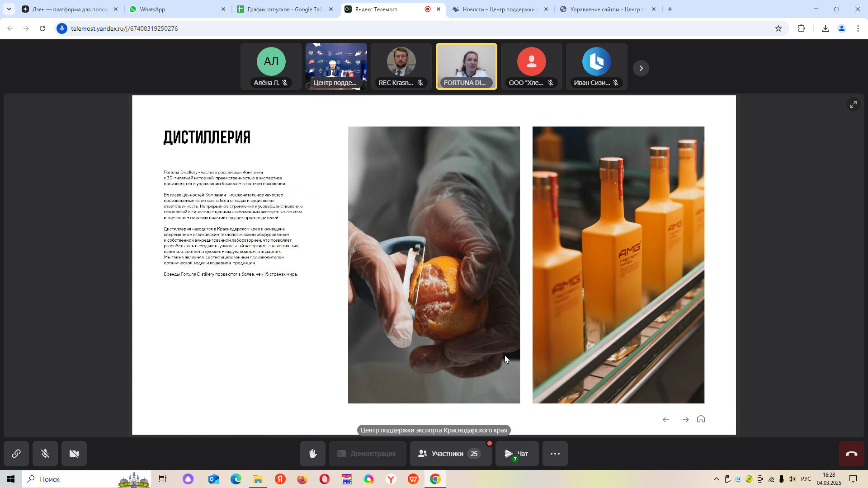Open the Yandex Browser icon in the taskbar

pos(391,479)
